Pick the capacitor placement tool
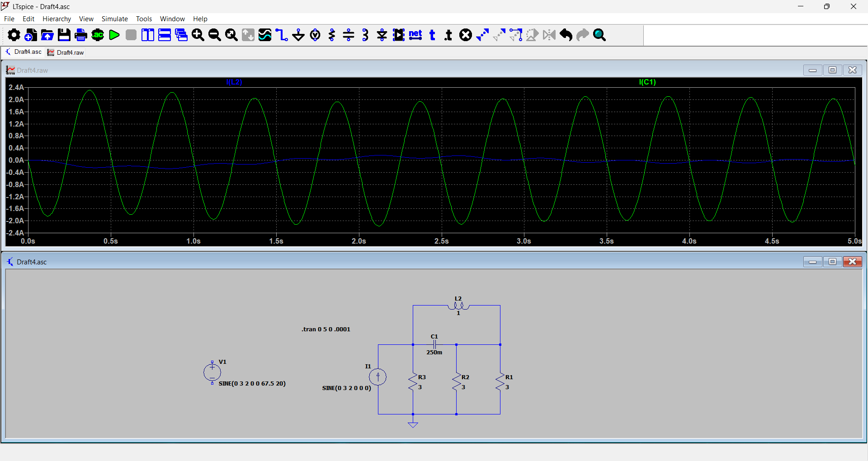 tap(349, 35)
